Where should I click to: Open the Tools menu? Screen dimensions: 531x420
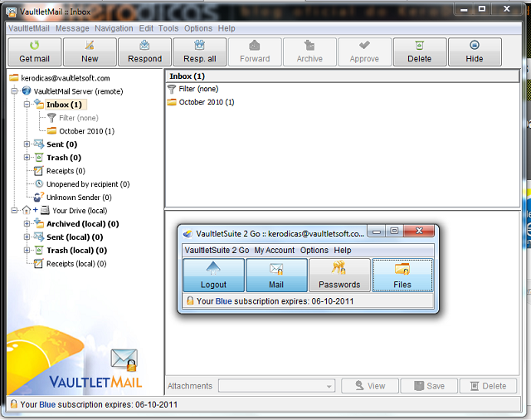168,28
